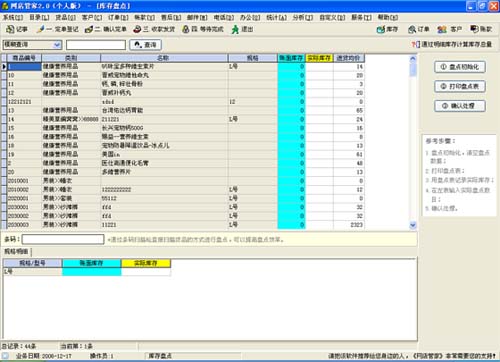500x362 pixels.
Task: Click the 记事 notes toolbar icon
Action: coord(17,29)
